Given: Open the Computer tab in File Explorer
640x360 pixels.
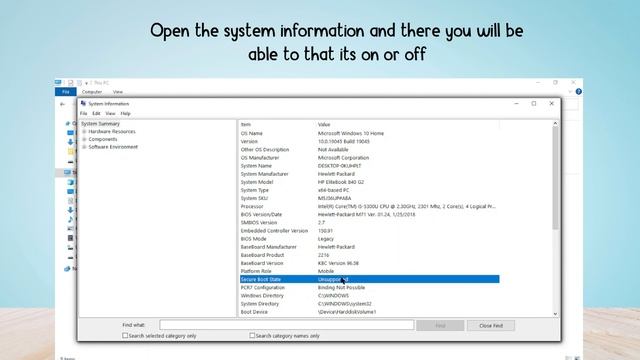Looking at the screenshot, I should coord(92,92).
